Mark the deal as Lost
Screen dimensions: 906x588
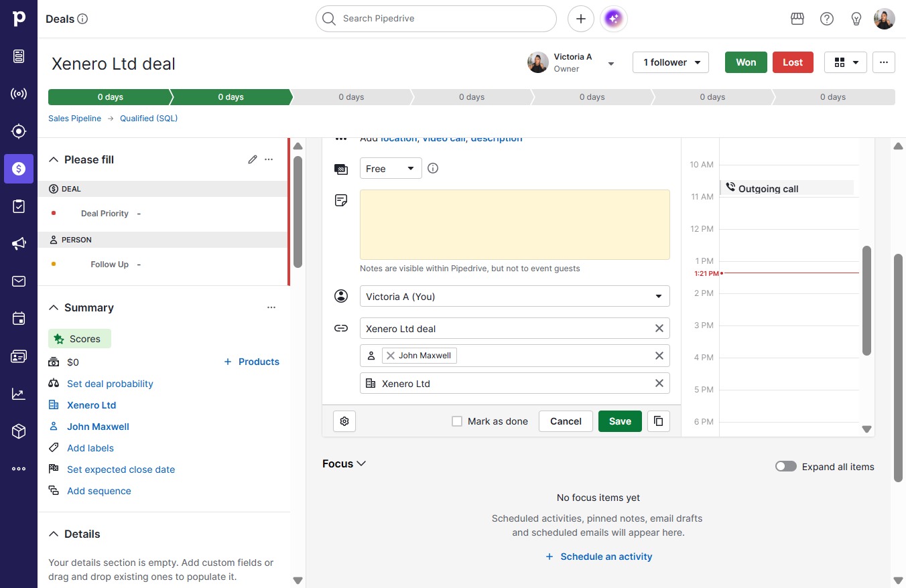(x=793, y=62)
